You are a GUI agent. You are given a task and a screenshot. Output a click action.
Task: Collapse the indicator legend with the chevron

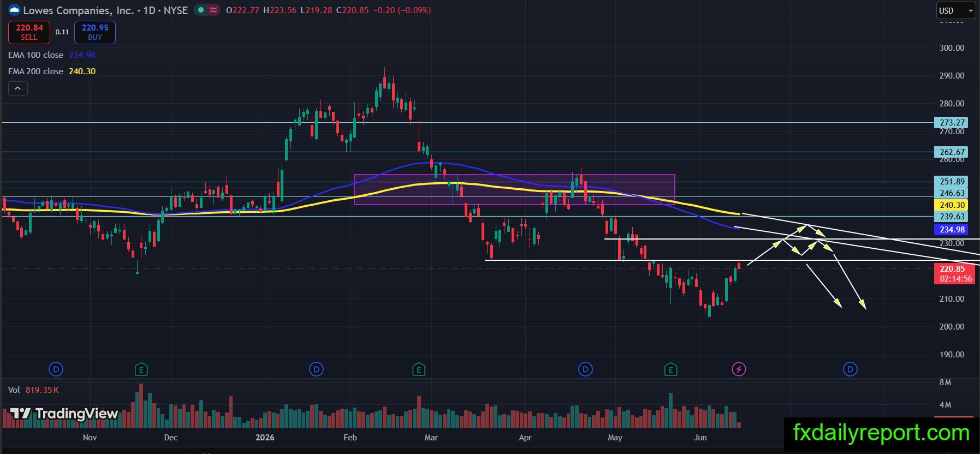(17, 88)
